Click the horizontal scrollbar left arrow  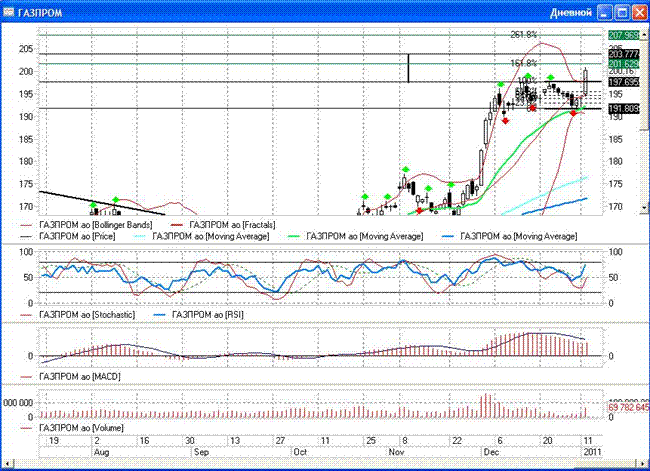click(x=6, y=463)
